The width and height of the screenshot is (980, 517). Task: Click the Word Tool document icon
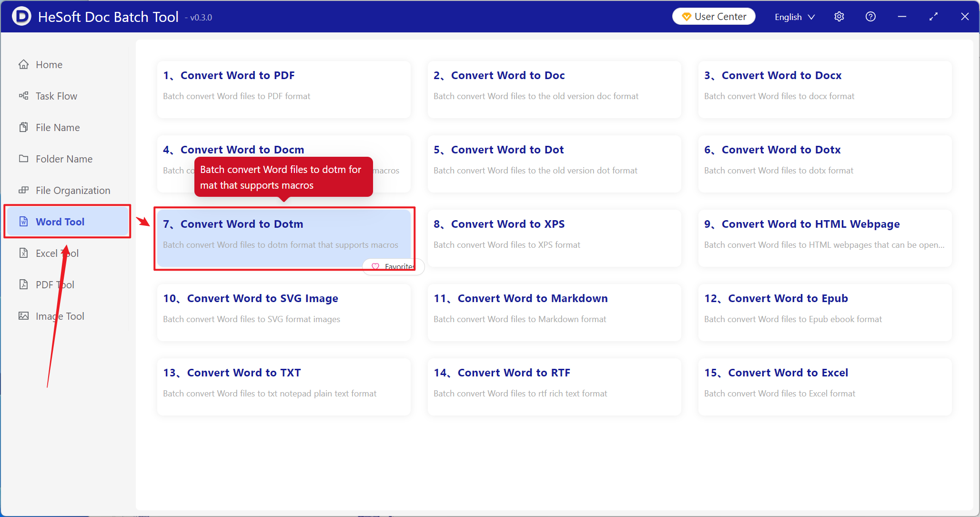click(23, 222)
